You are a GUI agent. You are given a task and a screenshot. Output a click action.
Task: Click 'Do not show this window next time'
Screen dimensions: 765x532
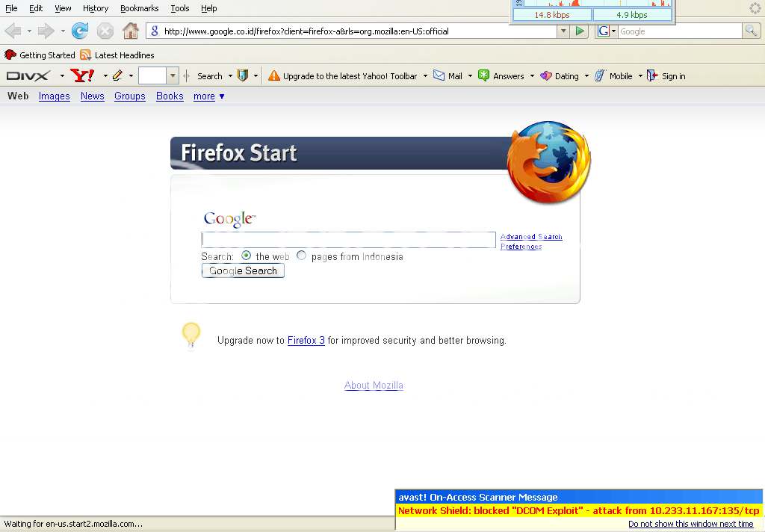pyautogui.click(x=691, y=524)
